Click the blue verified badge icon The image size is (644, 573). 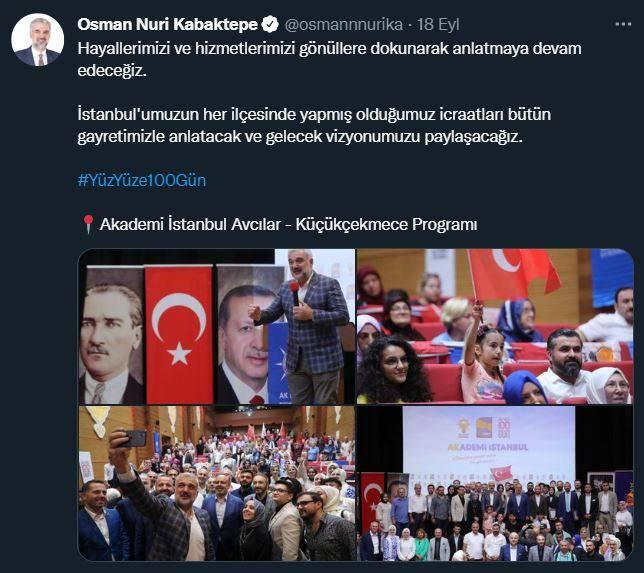click(x=269, y=25)
